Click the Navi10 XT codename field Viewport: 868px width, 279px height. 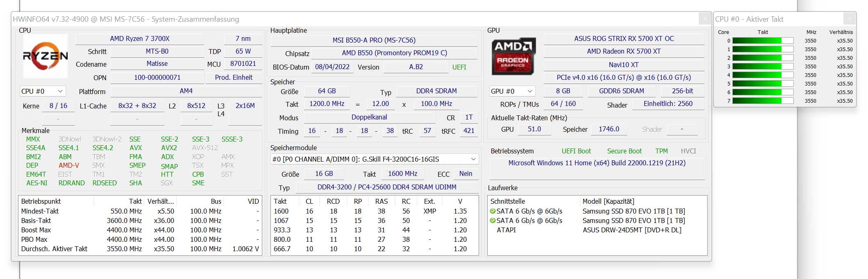pyautogui.click(x=624, y=65)
